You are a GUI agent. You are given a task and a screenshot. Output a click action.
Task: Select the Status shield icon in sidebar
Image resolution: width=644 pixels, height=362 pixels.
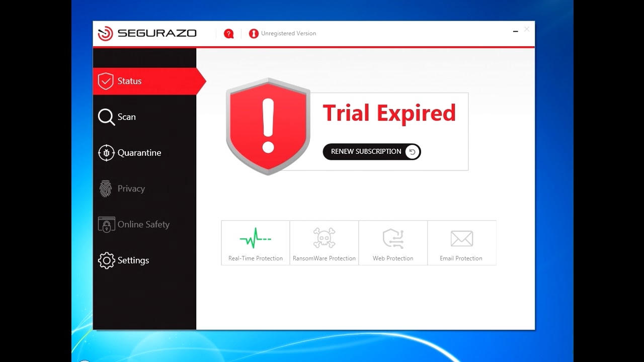(106, 80)
